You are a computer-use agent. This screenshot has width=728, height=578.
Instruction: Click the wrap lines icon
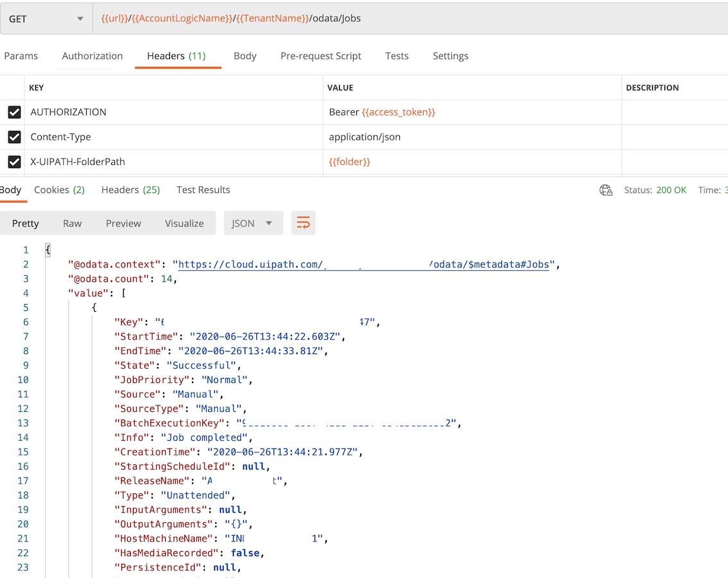(x=303, y=223)
